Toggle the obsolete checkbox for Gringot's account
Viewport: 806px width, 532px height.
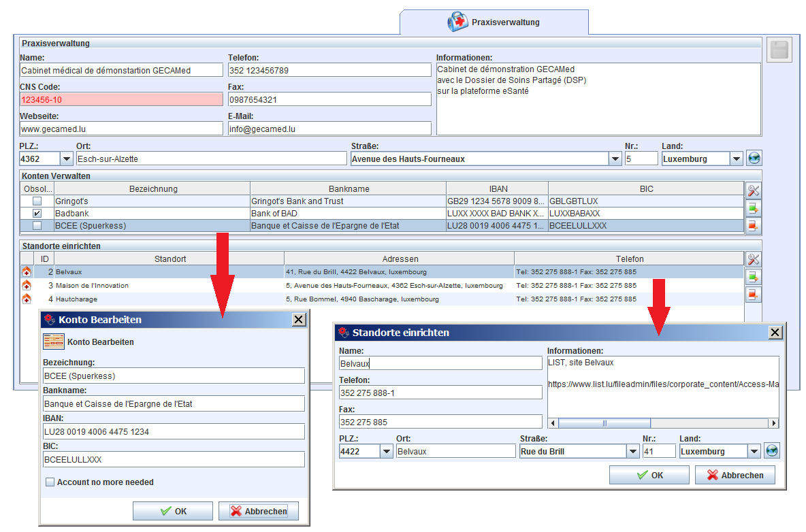pyautogui.click(x=37, y=201)
